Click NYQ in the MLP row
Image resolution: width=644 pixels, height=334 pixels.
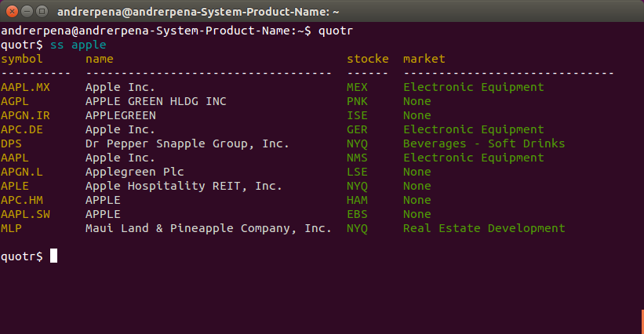tap(357, 228)
